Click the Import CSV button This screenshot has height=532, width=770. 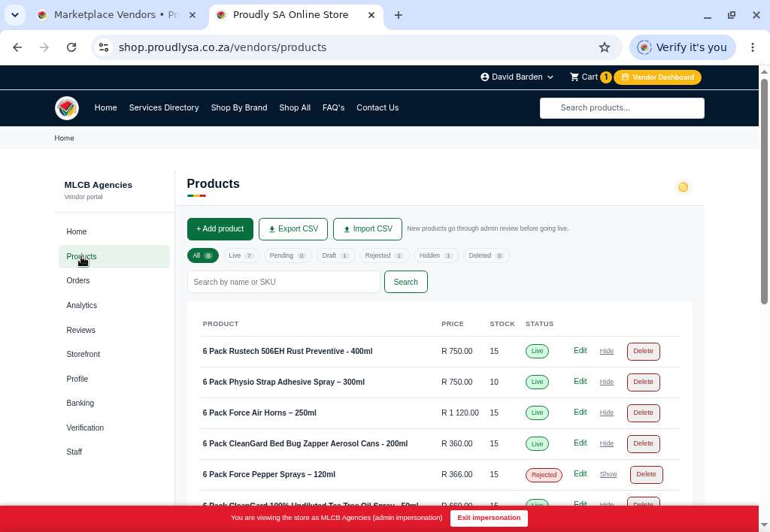pos(367,229)
